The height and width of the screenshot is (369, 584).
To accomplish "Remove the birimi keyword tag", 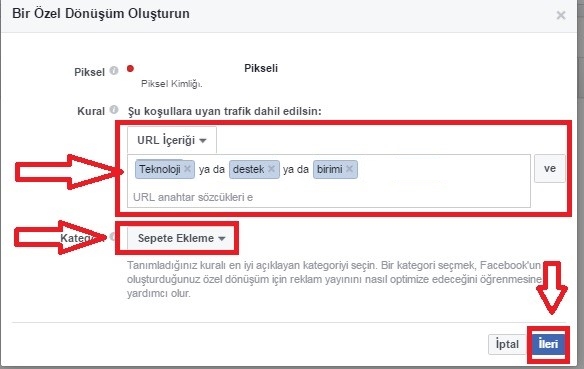I will [x=349, y=169].
